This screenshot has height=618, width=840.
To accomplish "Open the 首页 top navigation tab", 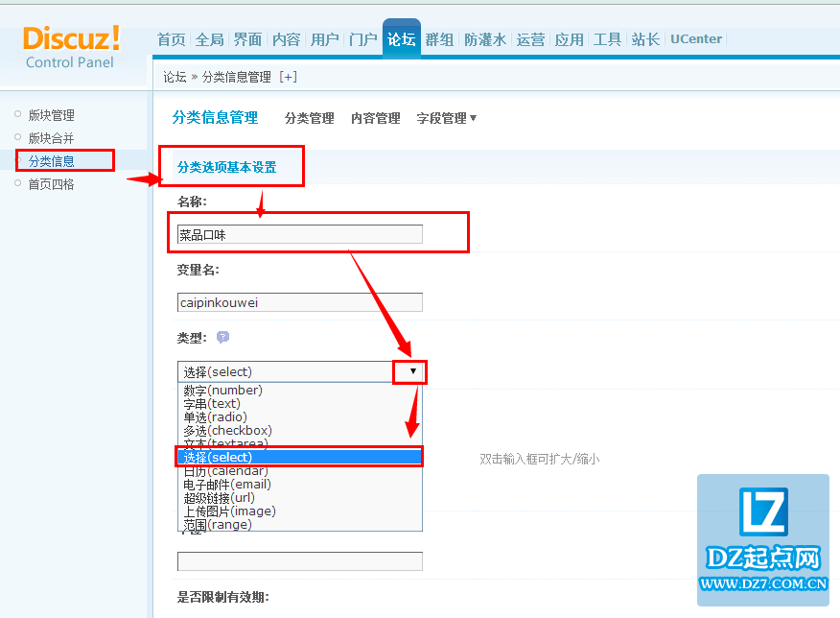I will pos(171,39).
